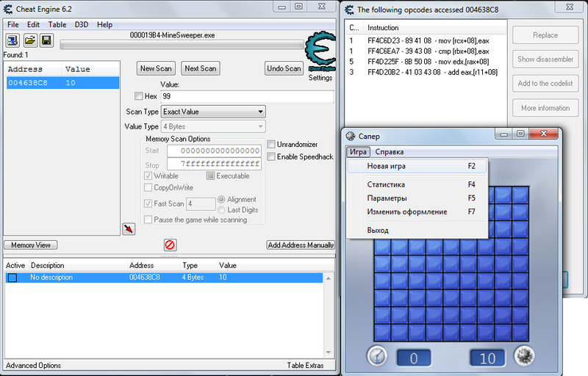This screenshot has height=376, width=588.
Task: Open the process selection icon
Action: pyautogui.click(x=12, y=40)
